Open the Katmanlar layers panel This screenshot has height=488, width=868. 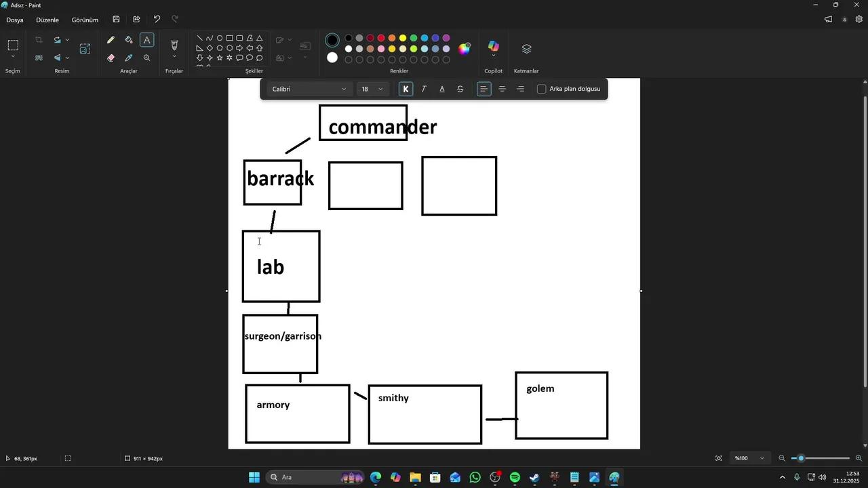click(x=526, y=49)
